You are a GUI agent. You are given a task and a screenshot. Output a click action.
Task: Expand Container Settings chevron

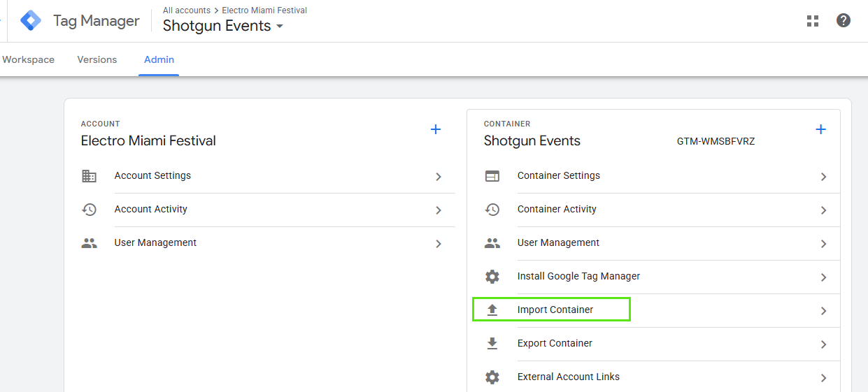tap(824, 177)
